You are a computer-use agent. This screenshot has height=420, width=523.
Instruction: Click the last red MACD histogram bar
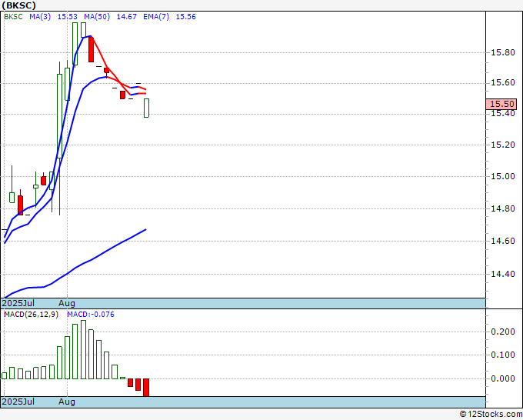click(x=146, y=387)
